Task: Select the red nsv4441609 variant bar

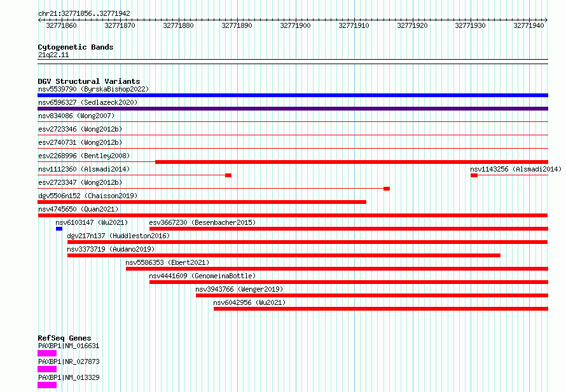Action: (x=349, y=282)
